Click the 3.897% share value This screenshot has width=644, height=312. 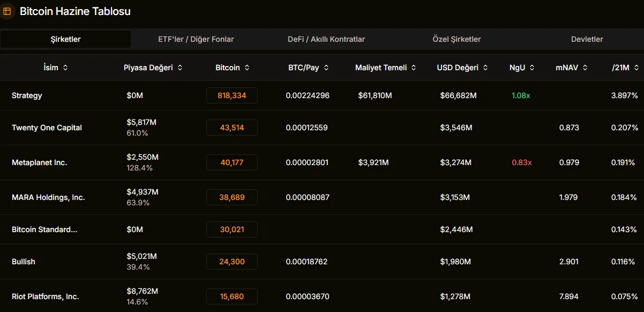625,95
